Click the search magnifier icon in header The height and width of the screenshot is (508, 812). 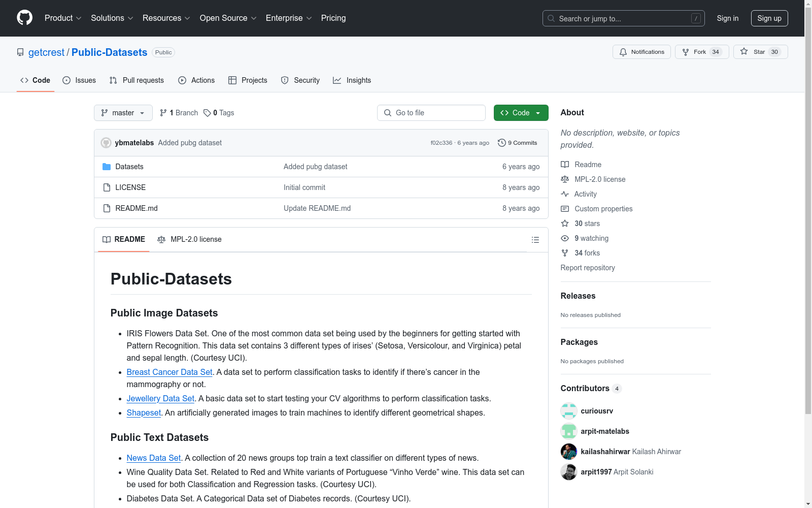tap(551, 18)
